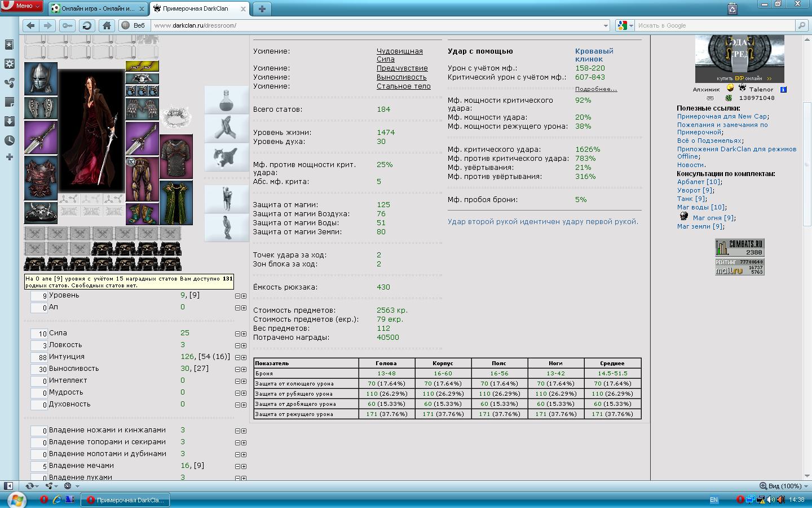Reload the page with the refresh button
Viewport: 812px width, 508px height.
(x=87, y=25)
